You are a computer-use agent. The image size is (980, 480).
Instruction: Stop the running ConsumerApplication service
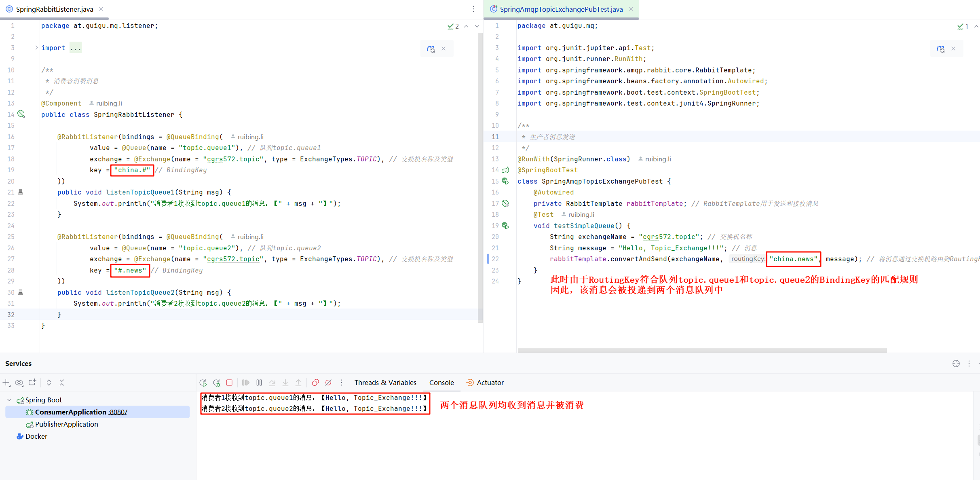point(229,383)
